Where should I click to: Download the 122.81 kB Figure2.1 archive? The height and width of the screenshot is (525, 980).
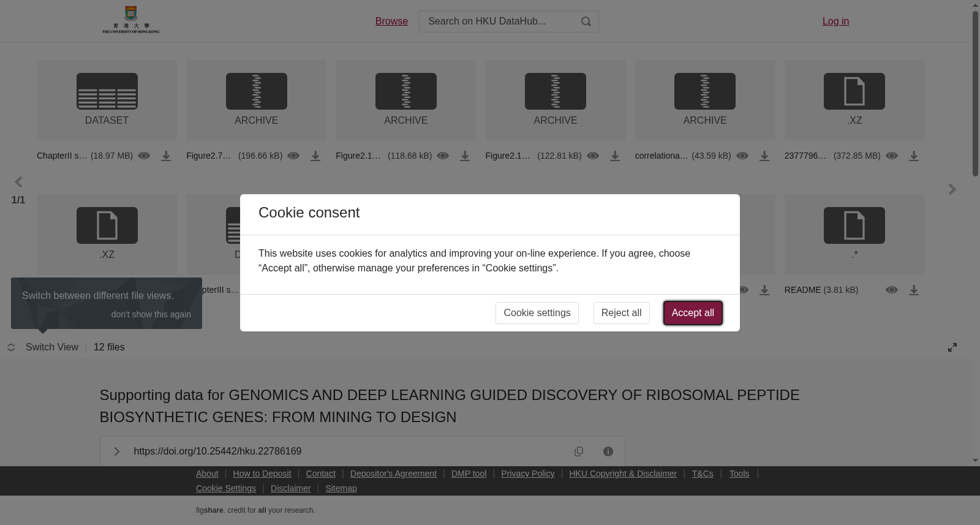615,156
